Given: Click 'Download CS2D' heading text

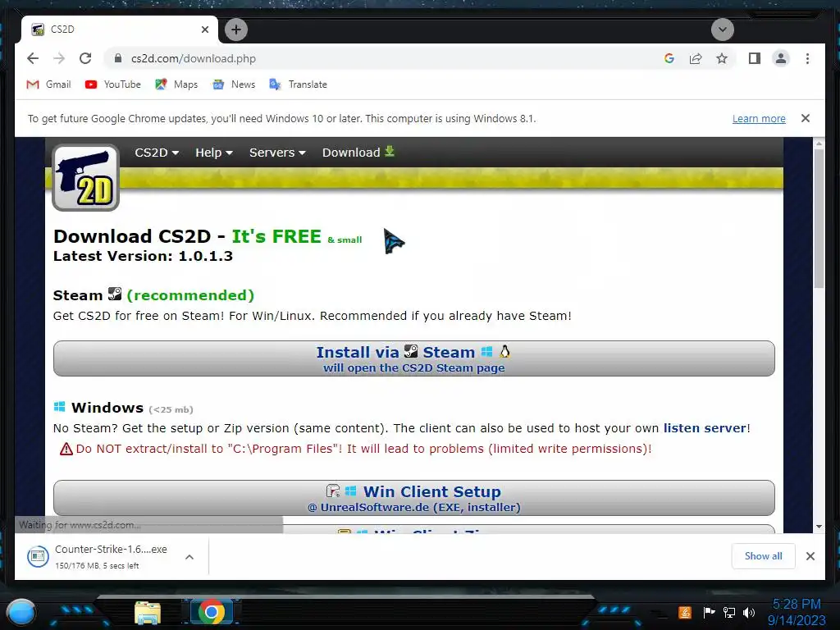Looking at the screenshot, I should (132, 236).
